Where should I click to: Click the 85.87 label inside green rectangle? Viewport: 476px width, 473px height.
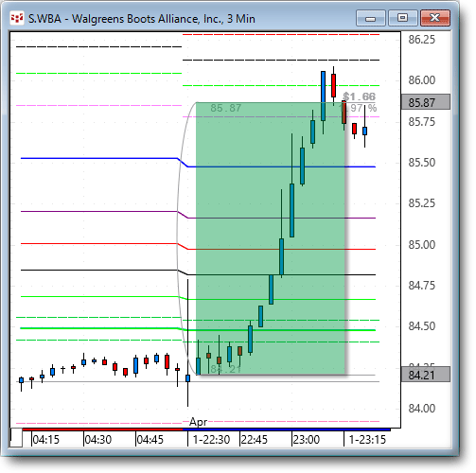[226, 108]
